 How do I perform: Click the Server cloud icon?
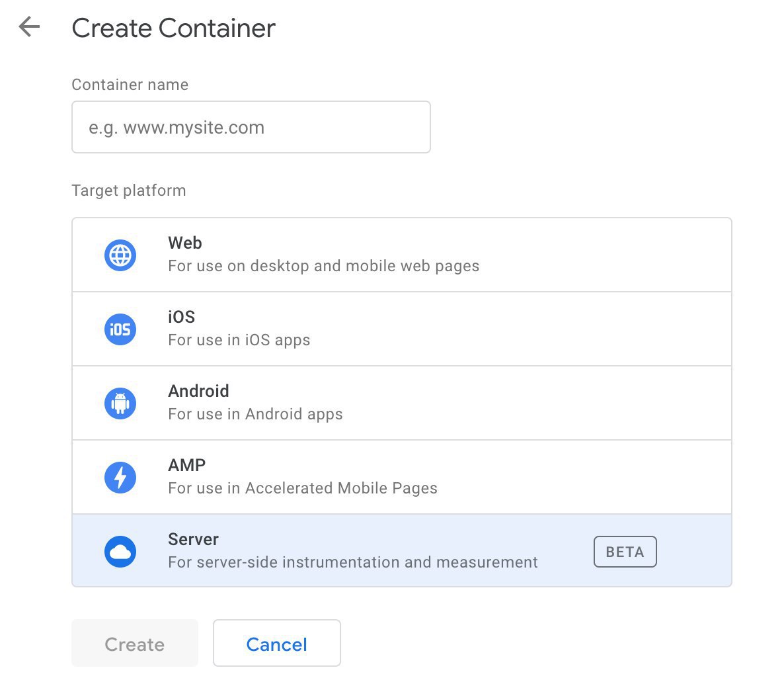click(x=120, y=552)
